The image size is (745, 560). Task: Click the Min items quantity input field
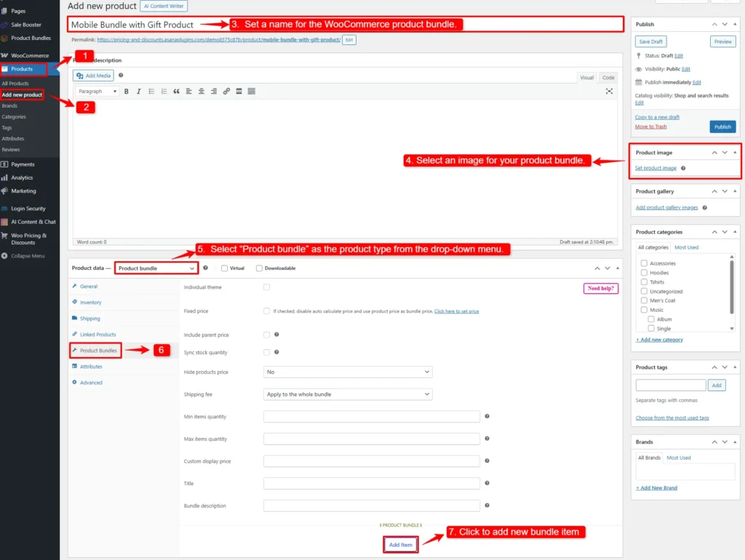tap(372, 417)
